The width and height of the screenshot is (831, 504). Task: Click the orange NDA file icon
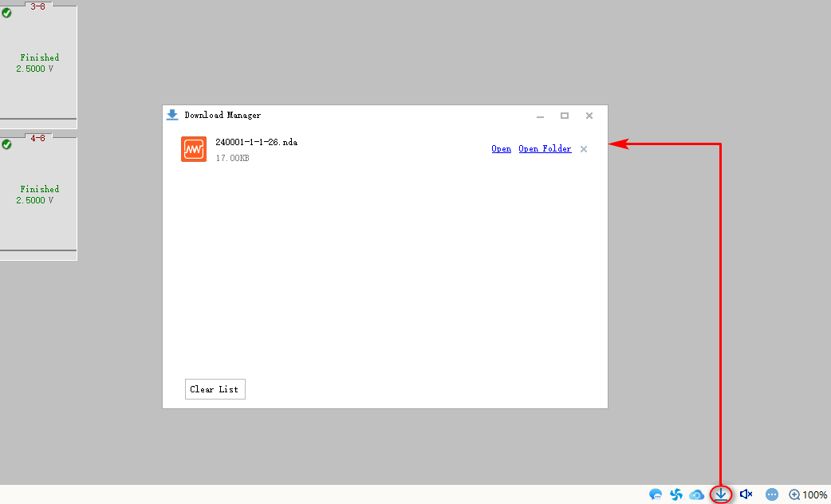pyautogui.click(x=194, y=149)
